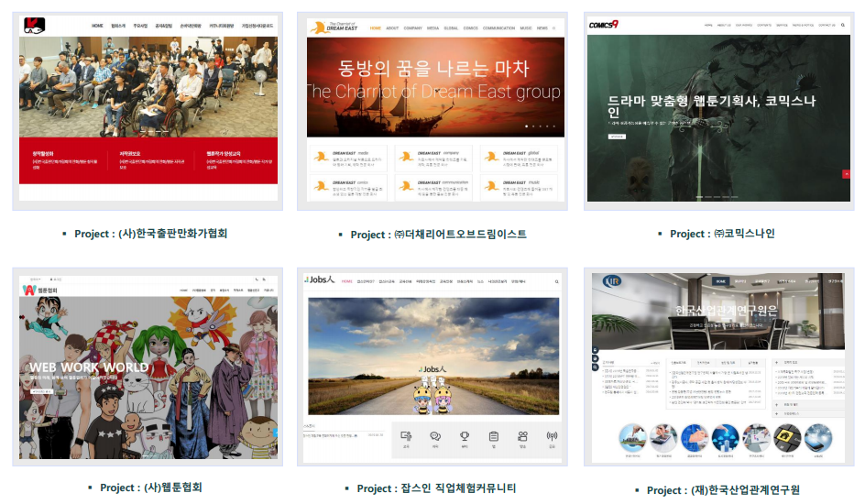This screenshot has width=865, height=504.
Task: Open the DREAM EAST global card
Action: click(519, 159)
